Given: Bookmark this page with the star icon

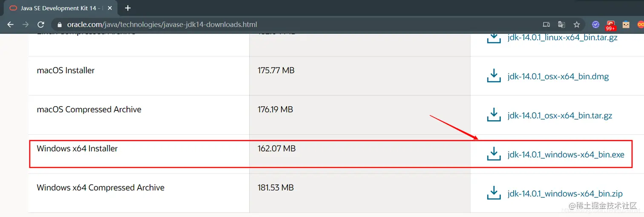Looking at the screenshot, I should [x=577, y=24].
